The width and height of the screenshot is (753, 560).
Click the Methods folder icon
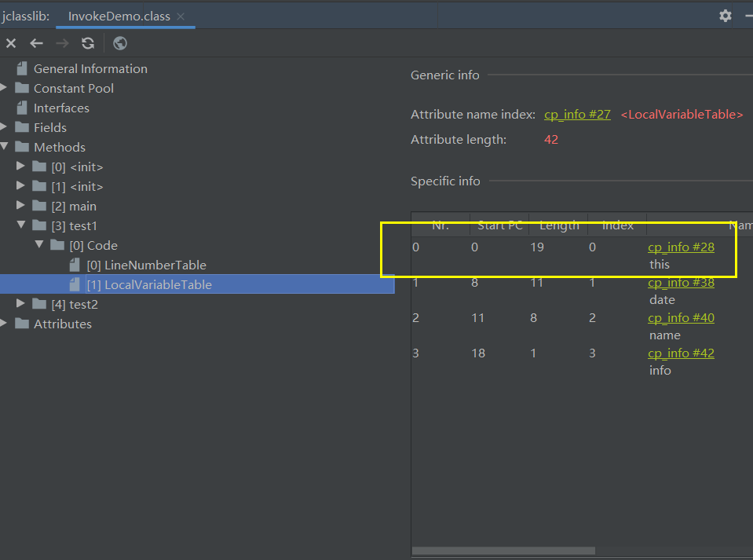[22, 147]
